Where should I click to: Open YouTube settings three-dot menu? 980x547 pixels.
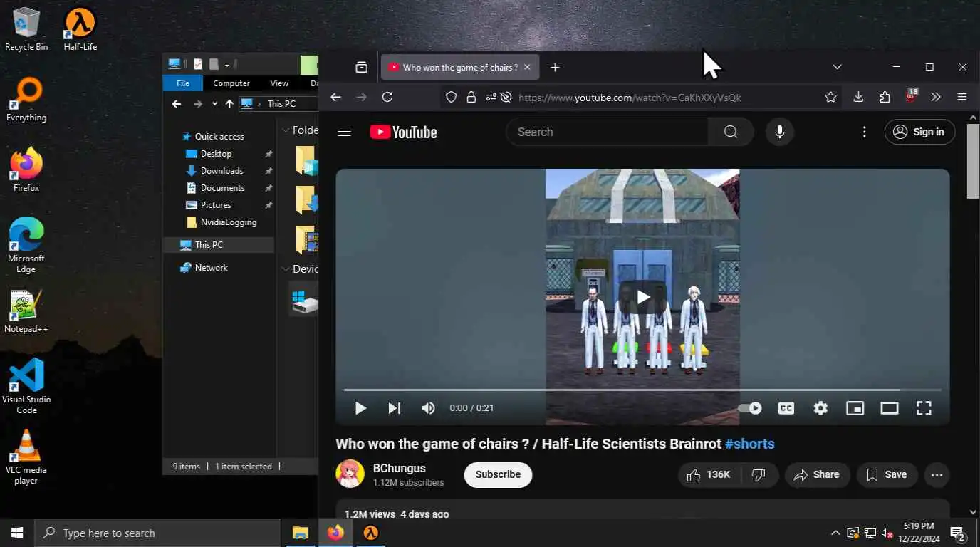point(864,132)
